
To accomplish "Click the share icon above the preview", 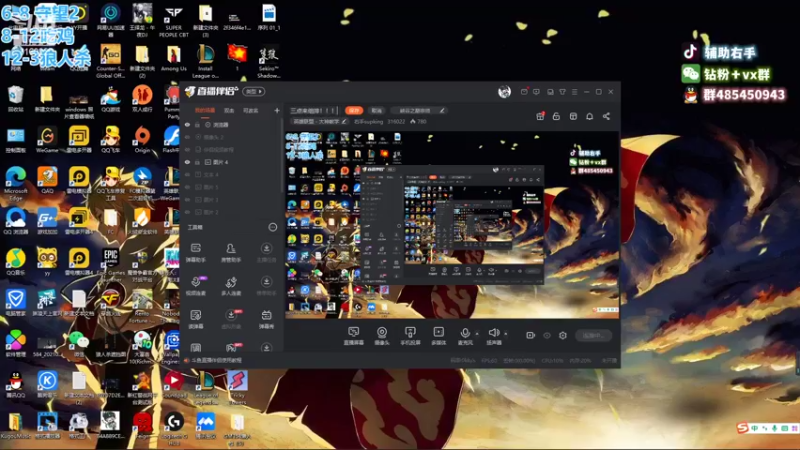I will point(606,116).
